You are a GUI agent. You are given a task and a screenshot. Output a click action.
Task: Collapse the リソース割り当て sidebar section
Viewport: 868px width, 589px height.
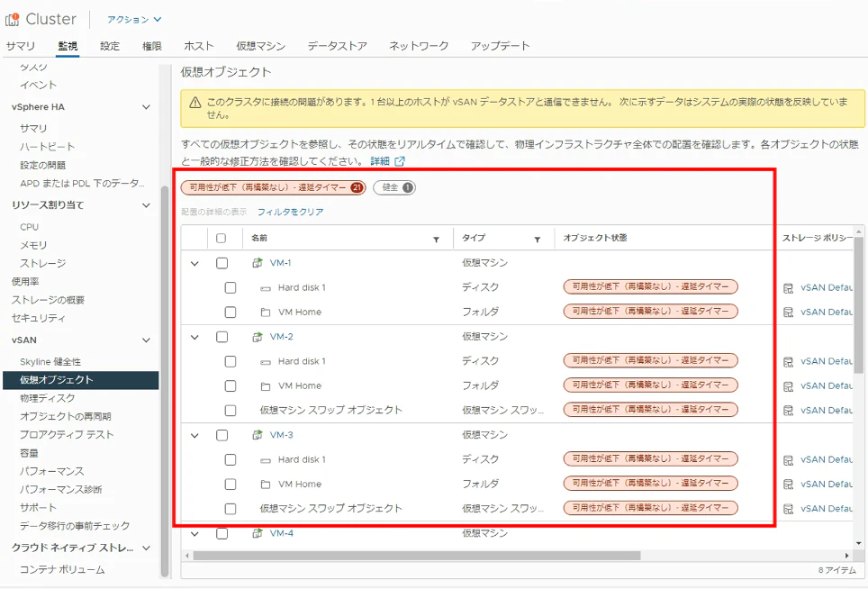[146, 205]
